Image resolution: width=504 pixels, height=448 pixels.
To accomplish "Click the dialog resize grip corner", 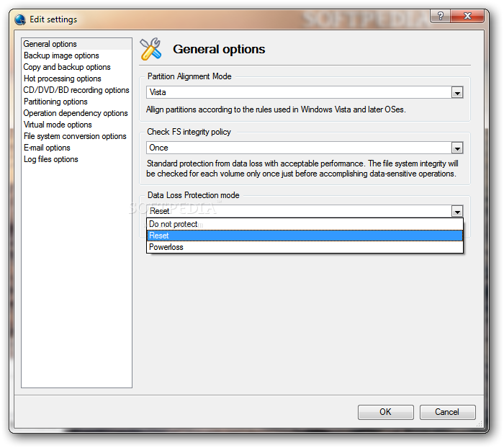I will pos(480,424).
